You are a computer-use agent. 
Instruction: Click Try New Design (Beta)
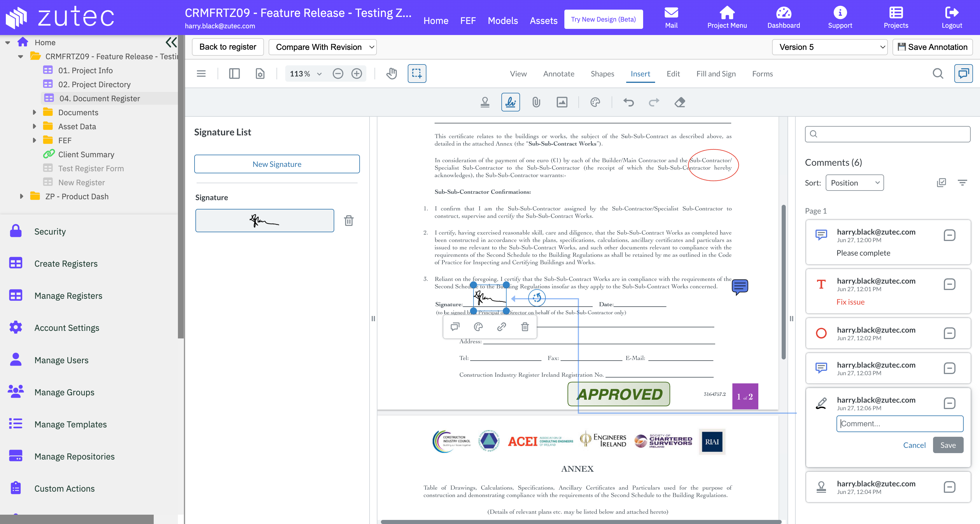(x=603, y=19)
